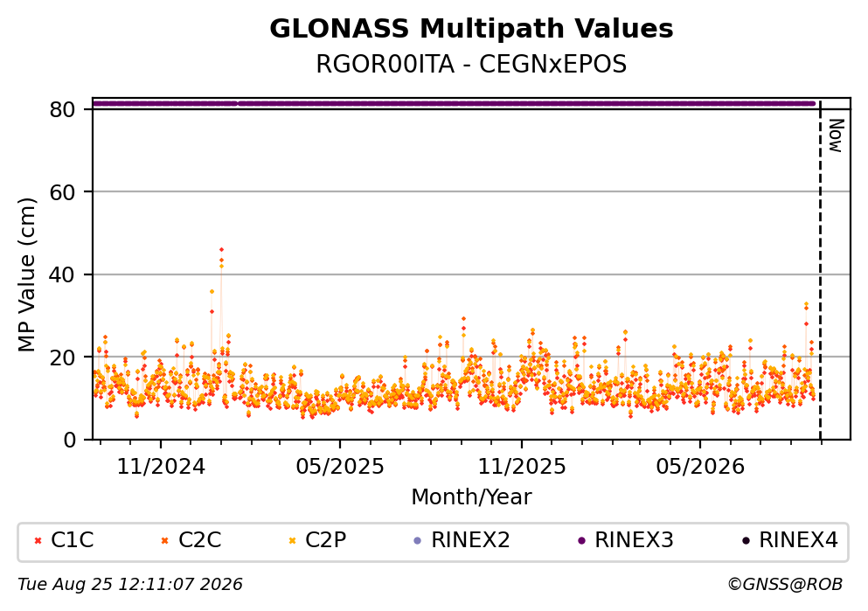868x611 pixels.
Task: Select the RINEX3 legend label
Action: [x=634, y=540]
